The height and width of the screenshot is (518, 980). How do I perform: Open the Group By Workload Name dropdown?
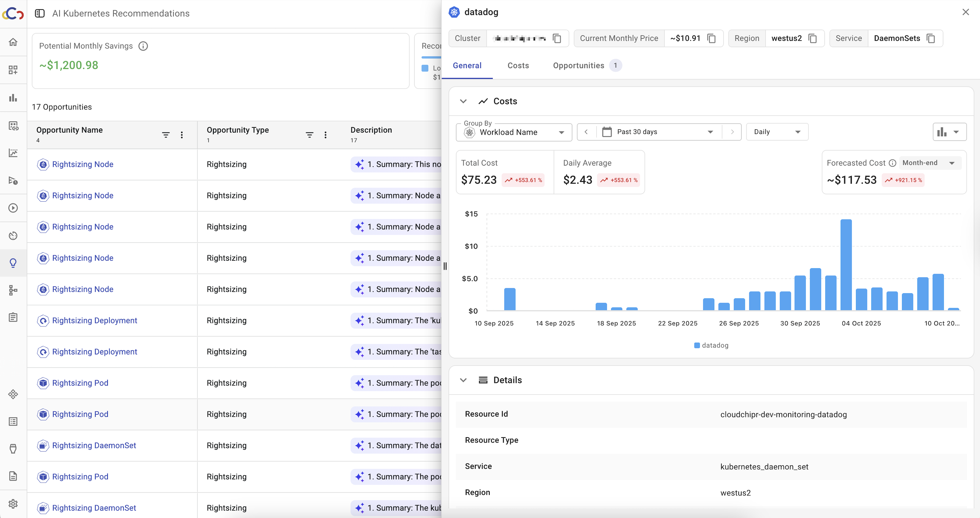(513, 132)
